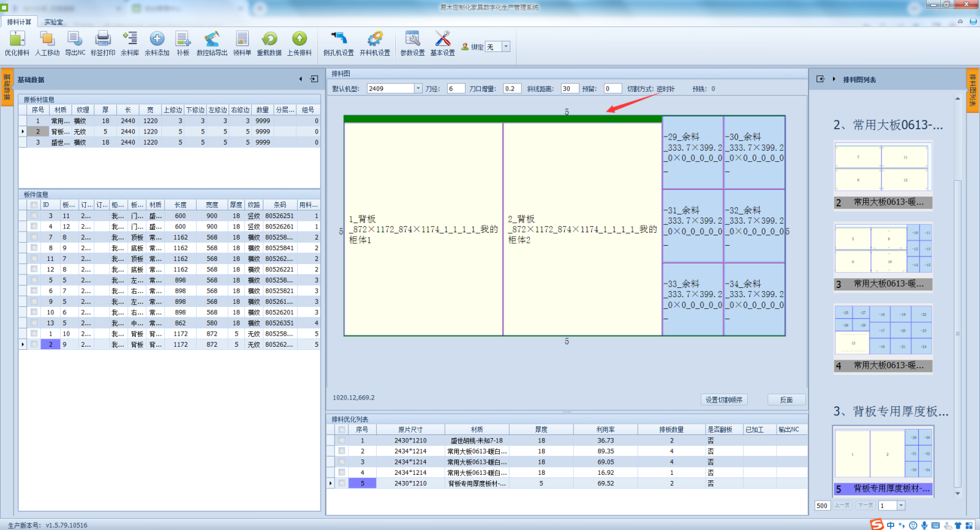
Task: Toggle select-all checkbox in 排料优化列表 header
Action: [342, 430]
